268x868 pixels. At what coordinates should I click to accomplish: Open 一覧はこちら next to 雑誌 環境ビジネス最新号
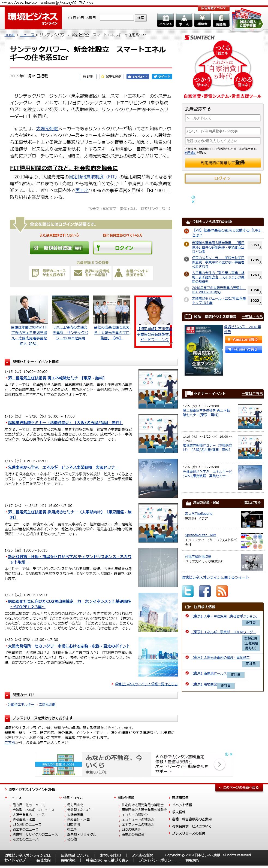[x=252, y=317]
